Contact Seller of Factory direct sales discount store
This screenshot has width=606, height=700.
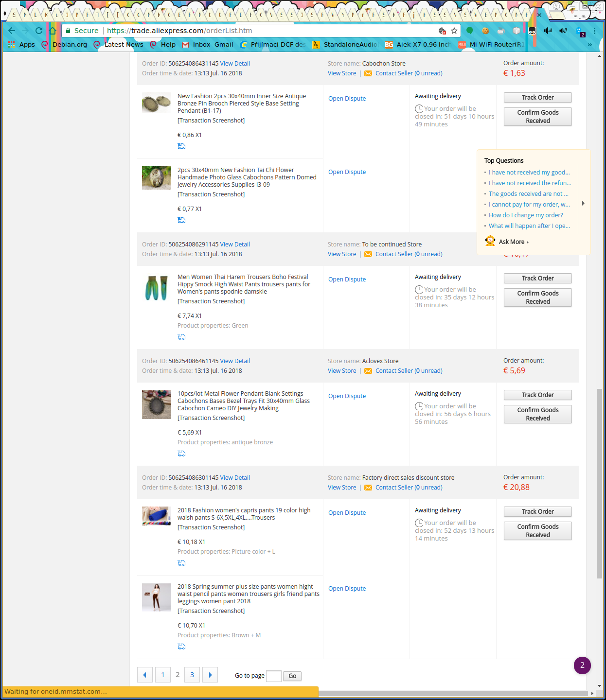tap(409, 488)
